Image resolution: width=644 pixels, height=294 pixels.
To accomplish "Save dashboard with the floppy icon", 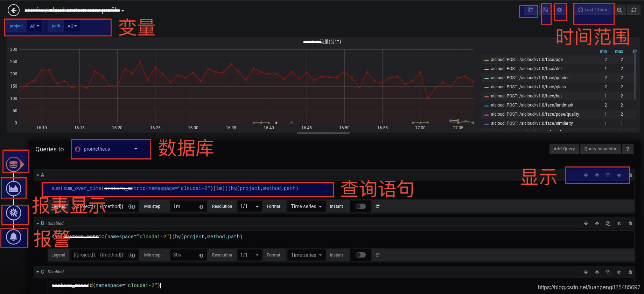I will pos(545,10).
